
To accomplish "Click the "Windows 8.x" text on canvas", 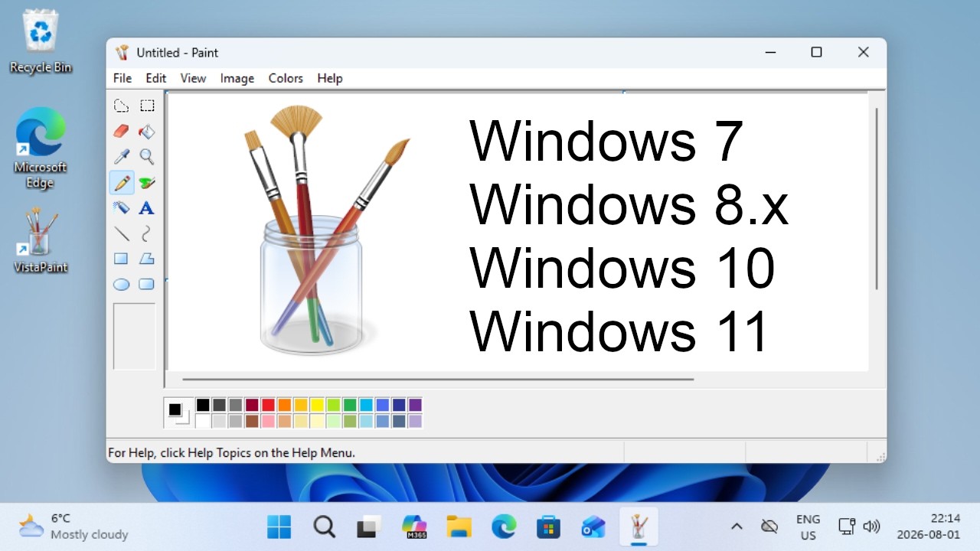I will (629, 205).
